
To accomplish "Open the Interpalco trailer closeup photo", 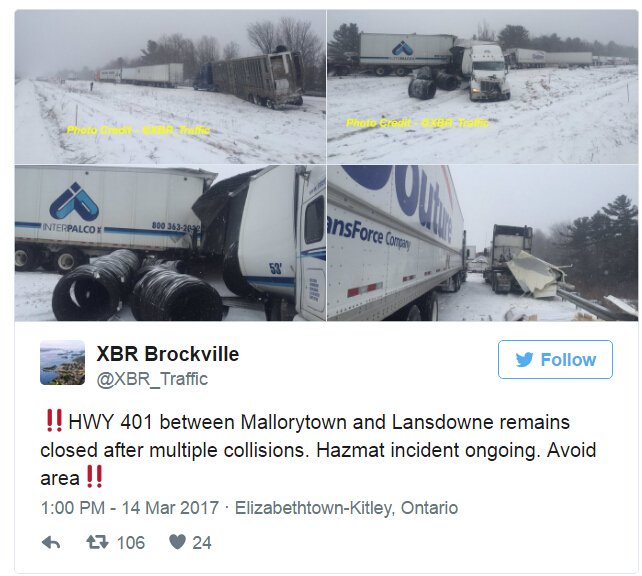I will click(x=170, y=243).
